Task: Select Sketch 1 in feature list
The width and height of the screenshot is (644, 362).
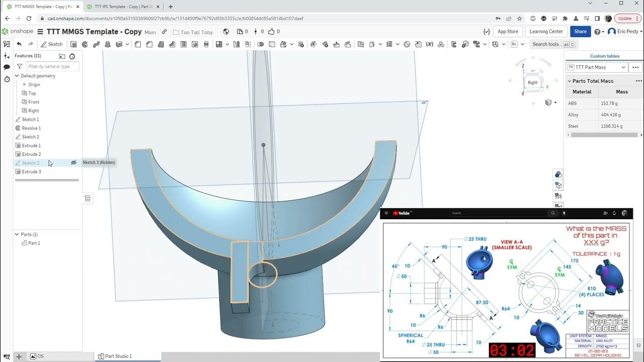Action: [x=30, y=119]
